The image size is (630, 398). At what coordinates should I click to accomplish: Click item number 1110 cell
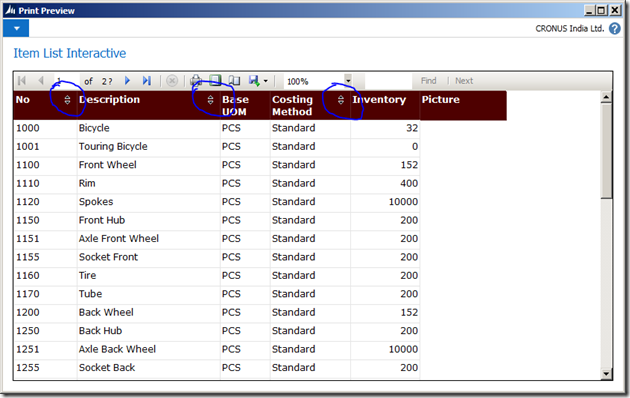coord(45,184)
